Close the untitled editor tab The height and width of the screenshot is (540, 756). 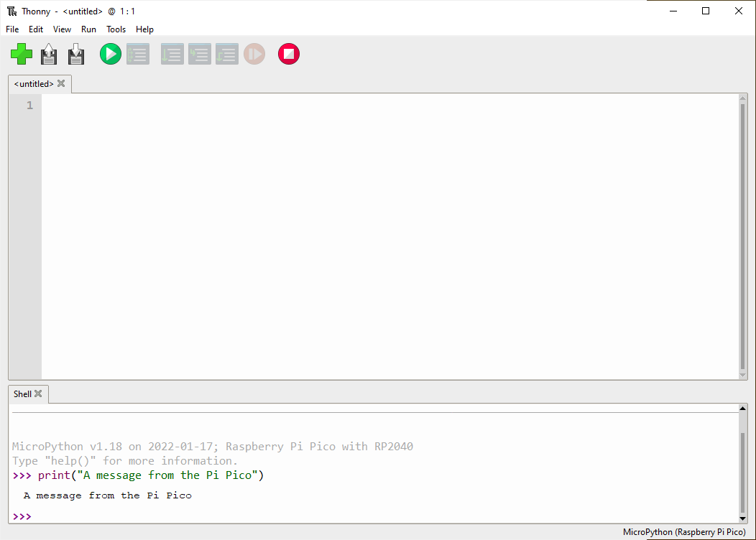click(x=62, y=84)
